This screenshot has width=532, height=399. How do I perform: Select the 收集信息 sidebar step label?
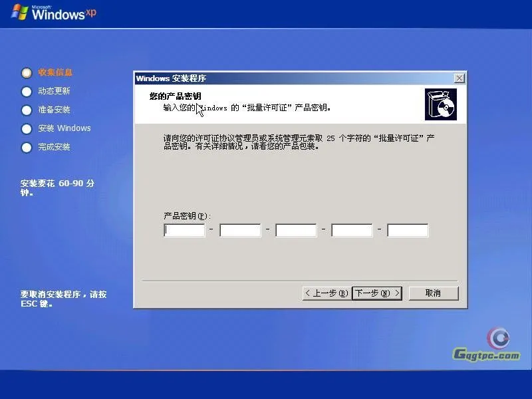[x=55, y=72]
